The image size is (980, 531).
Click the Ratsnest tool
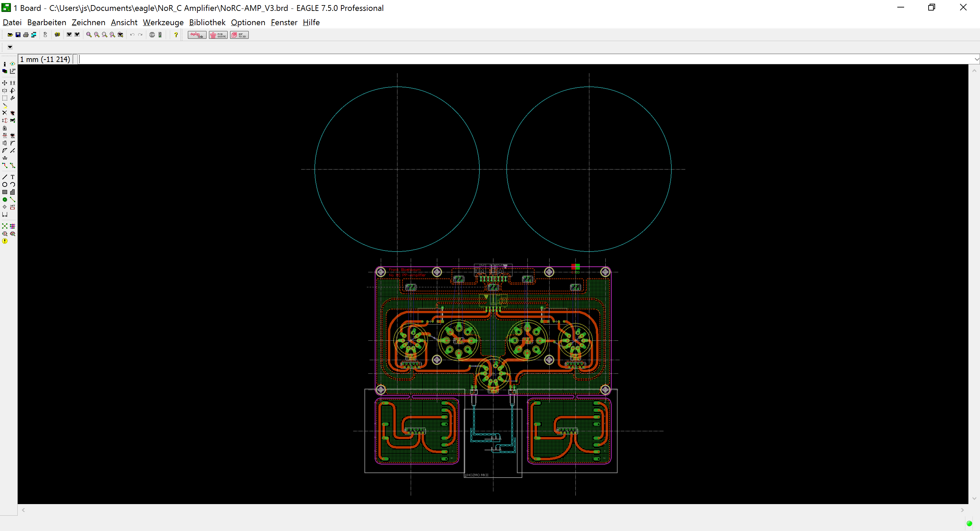point(4,226)
